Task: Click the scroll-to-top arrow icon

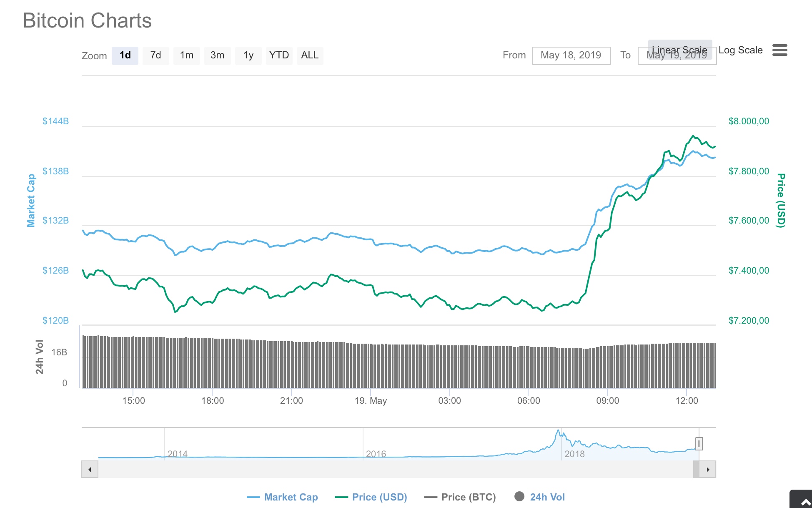Action: coord(805,502)
